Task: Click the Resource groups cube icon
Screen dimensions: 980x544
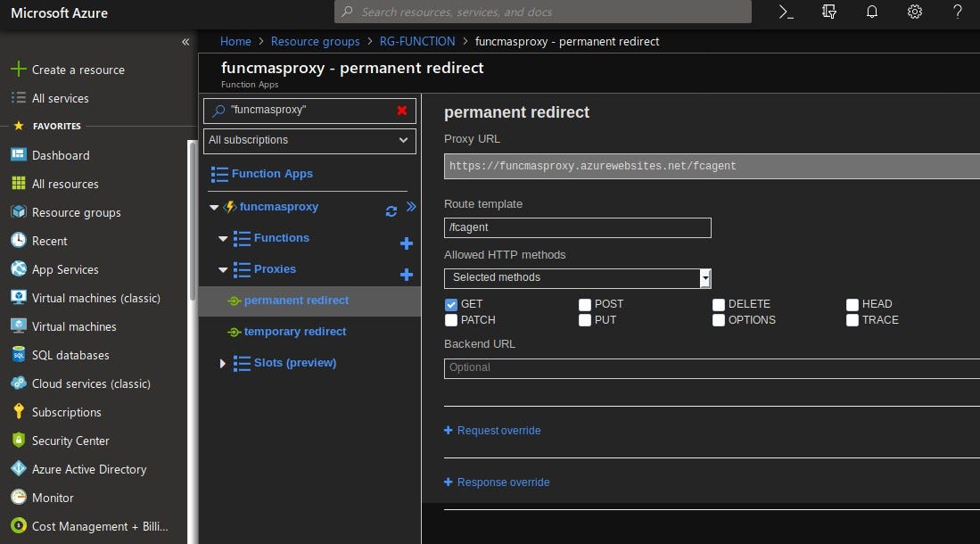Action: (x=19, y=212)
